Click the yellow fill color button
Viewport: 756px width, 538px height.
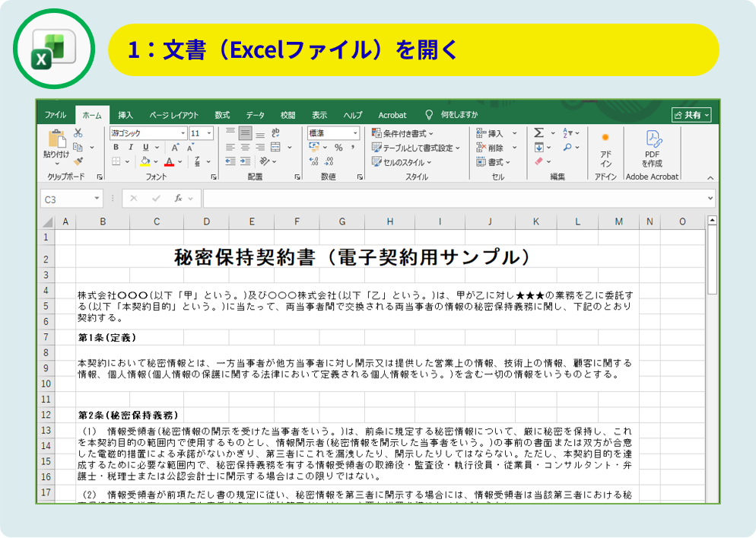145,161
